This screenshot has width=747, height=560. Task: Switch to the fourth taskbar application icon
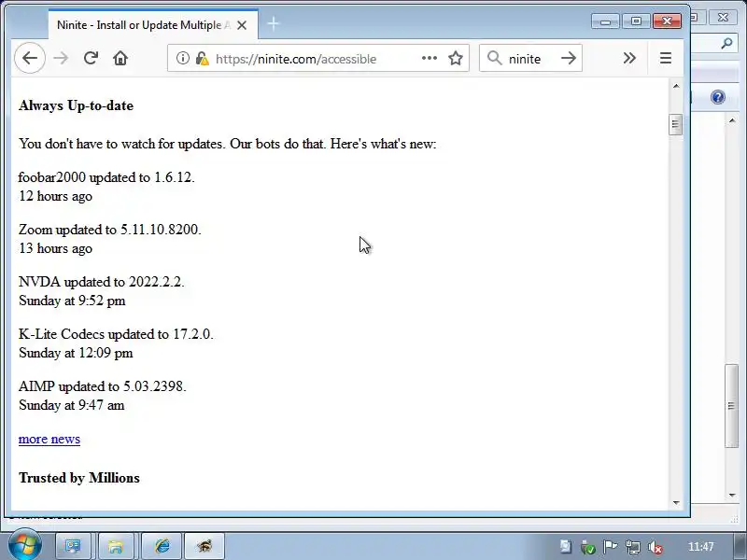coord(204,546)
